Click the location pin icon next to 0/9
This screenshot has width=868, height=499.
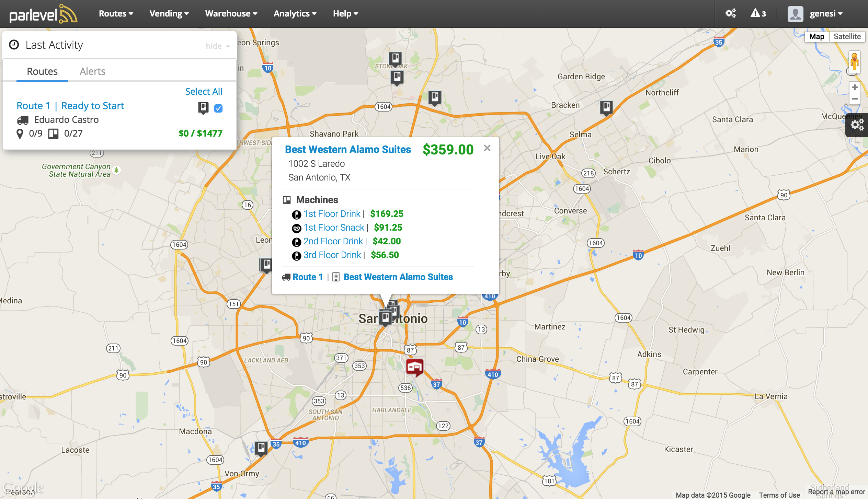tap(20, 134)
